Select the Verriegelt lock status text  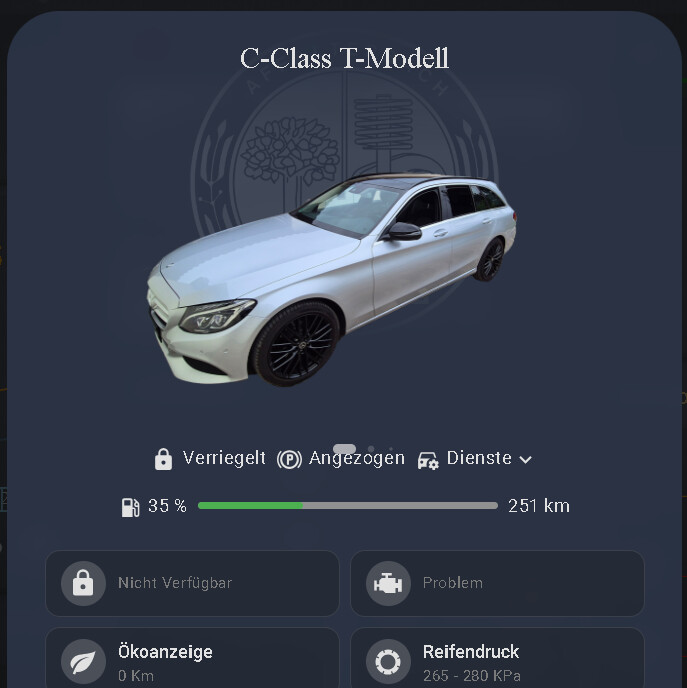224,458
